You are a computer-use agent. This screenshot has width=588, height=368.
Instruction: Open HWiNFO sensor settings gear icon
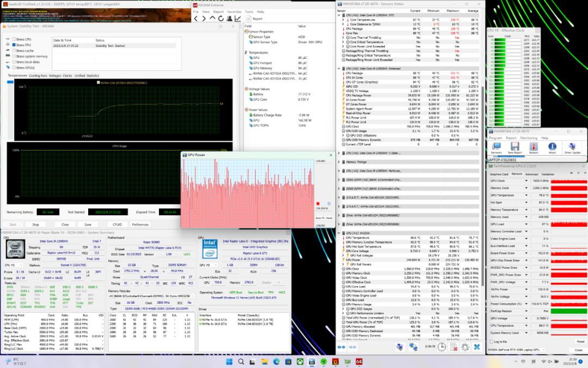tap(465, 347)
